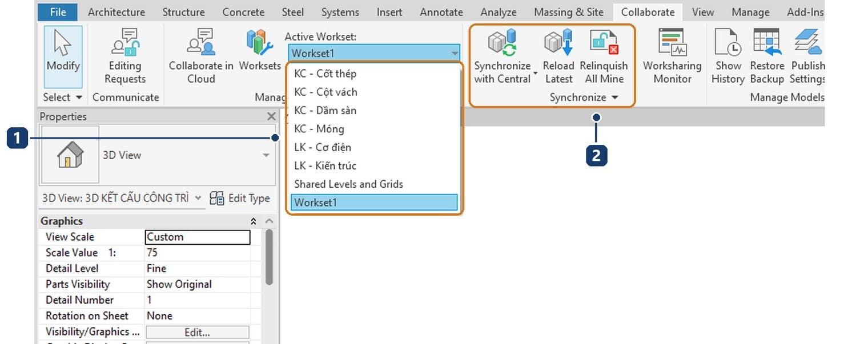Close the Properties palette
Screen dimensions: 868x344
[271, 116]
